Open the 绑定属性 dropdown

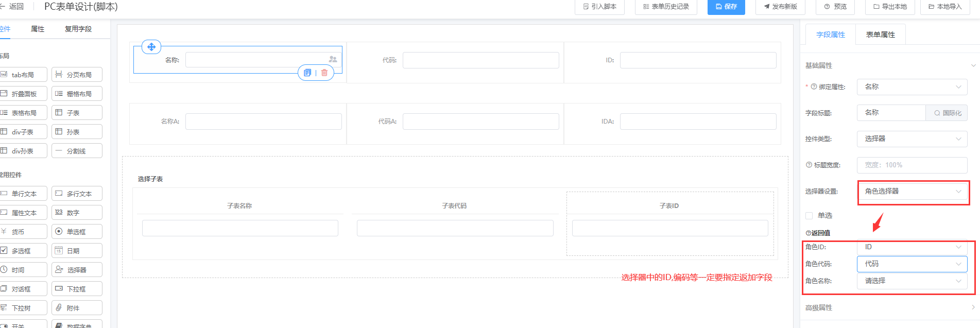[912, 87]
